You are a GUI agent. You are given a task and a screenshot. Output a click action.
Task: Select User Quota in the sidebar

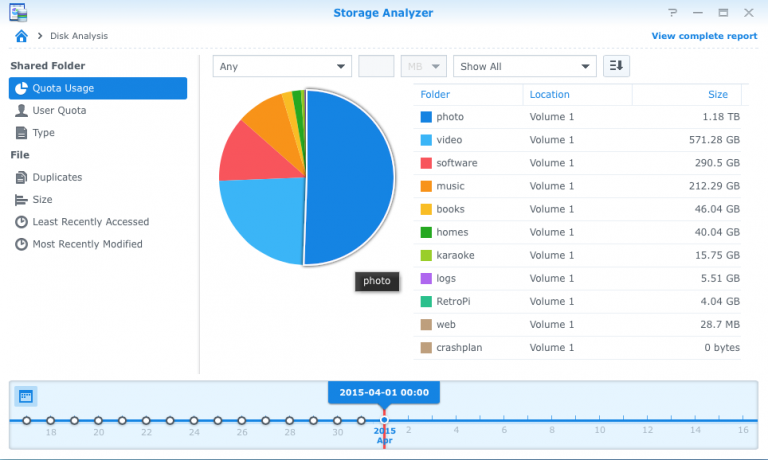59,110
